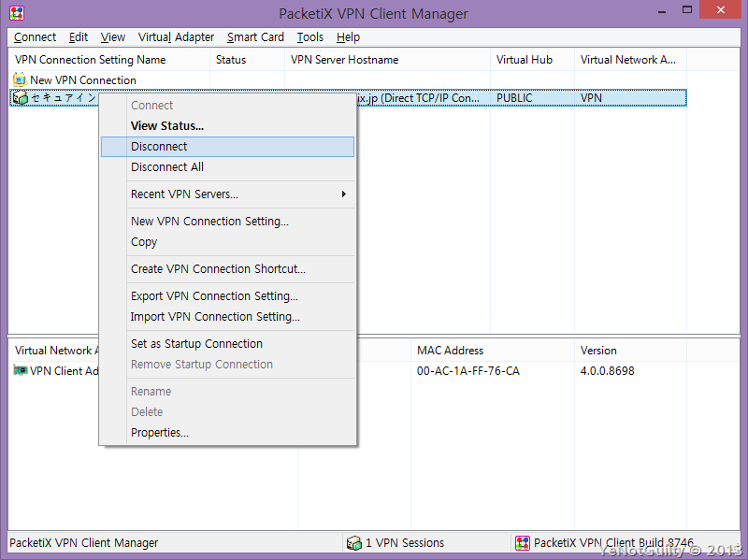Click the Delete entry in the context menu
Viewport: 748px width, 560px height.
pos(227,412)
